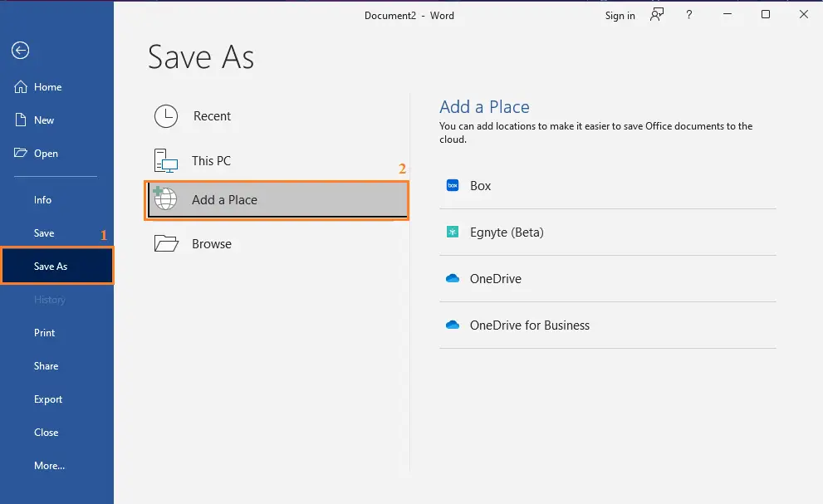Image resolution: width=823 pixels, height=504 pixels.
Task: Choose This PC as save location
Action: point(277,160)
